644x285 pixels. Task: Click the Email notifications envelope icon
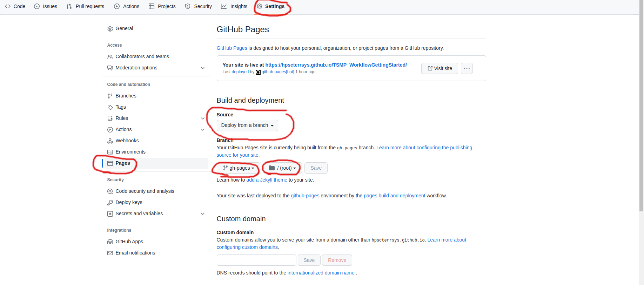(x=110, y=253)
